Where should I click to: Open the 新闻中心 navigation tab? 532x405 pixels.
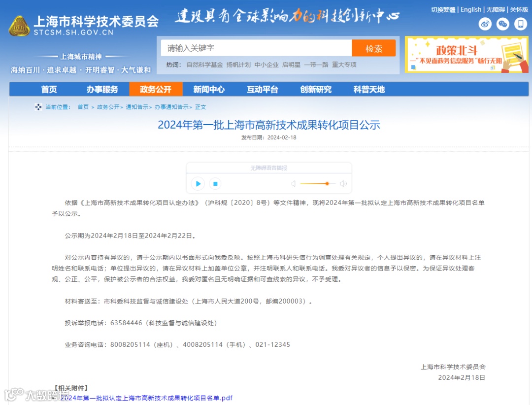(x=209, y=89)
